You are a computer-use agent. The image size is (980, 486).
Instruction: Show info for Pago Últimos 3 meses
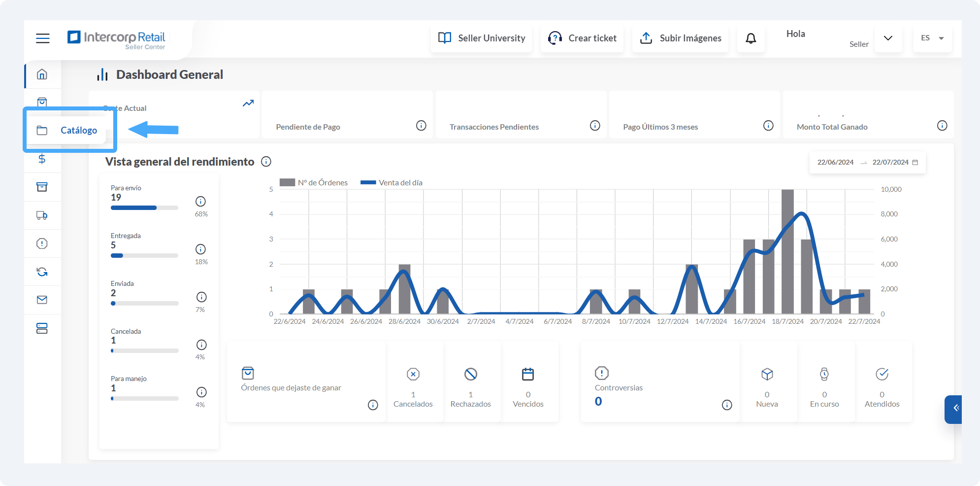pyautogui.click(x=768, y=126)
